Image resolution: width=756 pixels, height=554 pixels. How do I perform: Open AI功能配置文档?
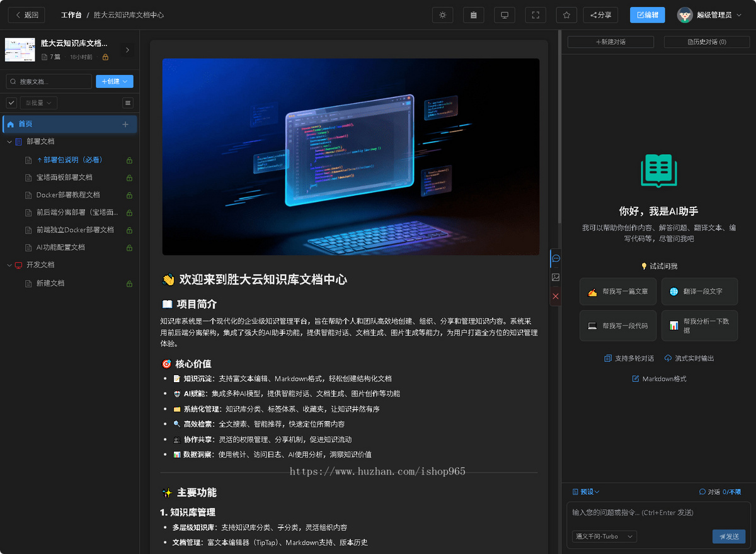click(60, 247)
